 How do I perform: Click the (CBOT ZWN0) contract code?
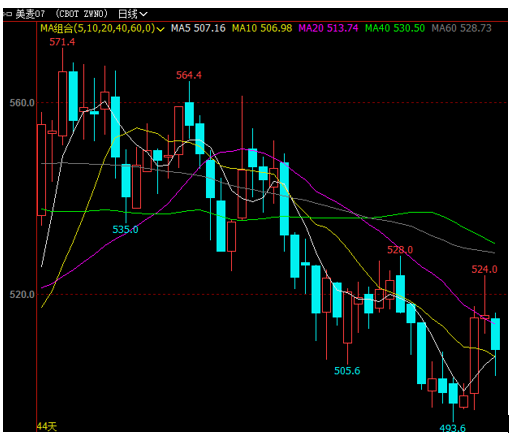click(x=82, y=14)
